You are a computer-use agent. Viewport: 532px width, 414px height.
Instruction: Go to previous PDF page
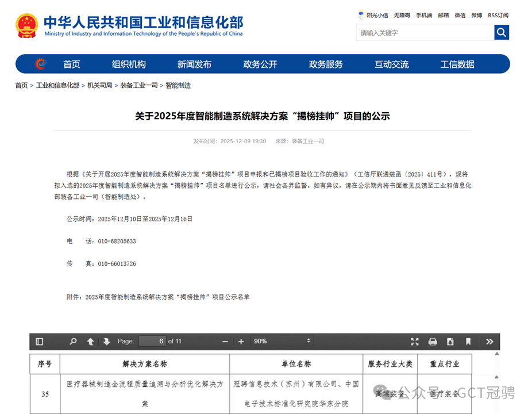(90, 342)
